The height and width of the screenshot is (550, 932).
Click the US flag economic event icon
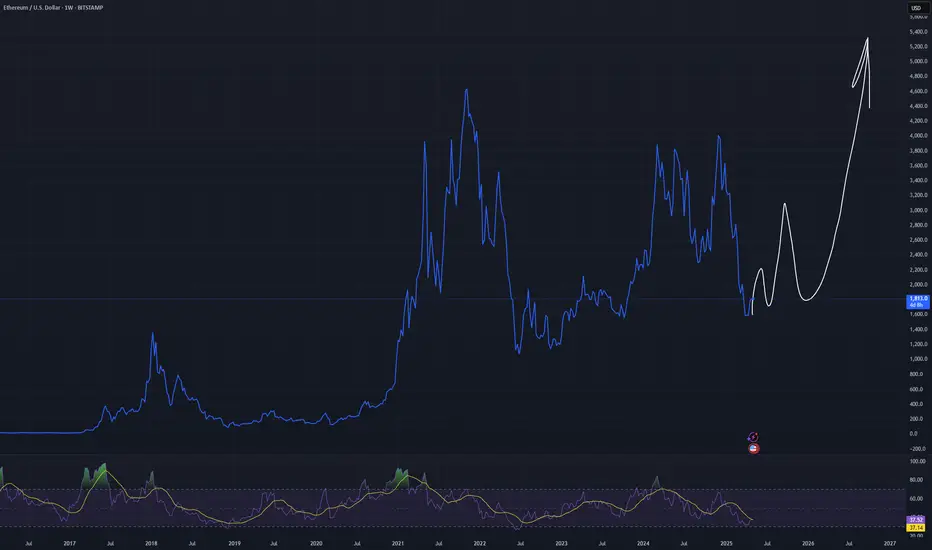click(x=754, y=449)
